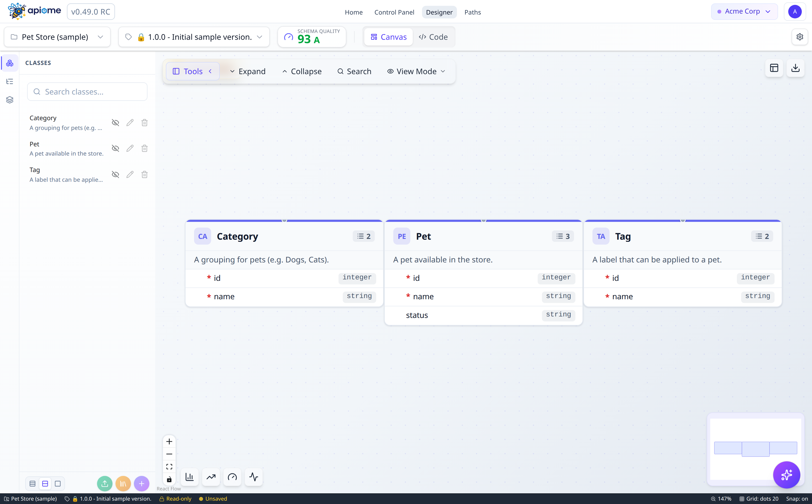Fit view on the canvas
This screenshot has height=504, width=812.
tap(169, 467)
